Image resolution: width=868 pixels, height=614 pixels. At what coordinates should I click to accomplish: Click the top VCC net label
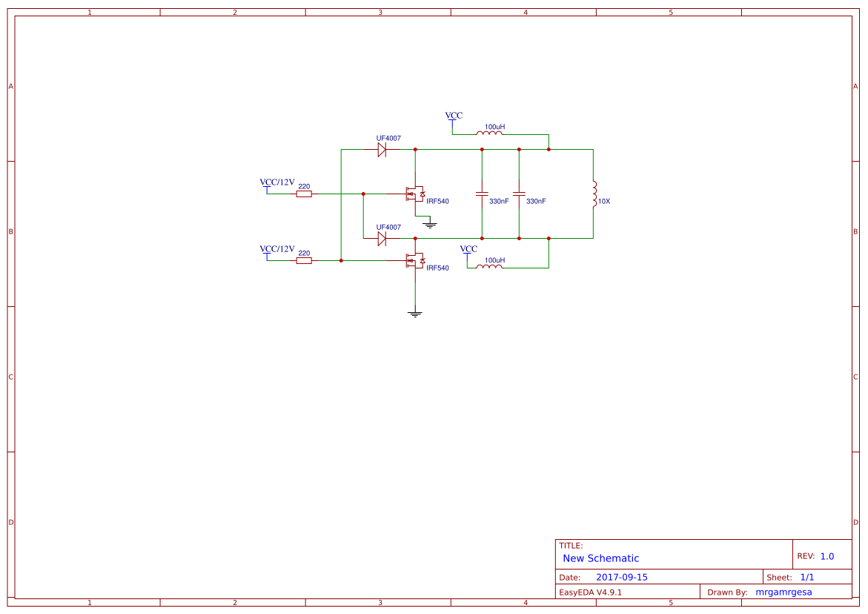[x=452, y=116]
